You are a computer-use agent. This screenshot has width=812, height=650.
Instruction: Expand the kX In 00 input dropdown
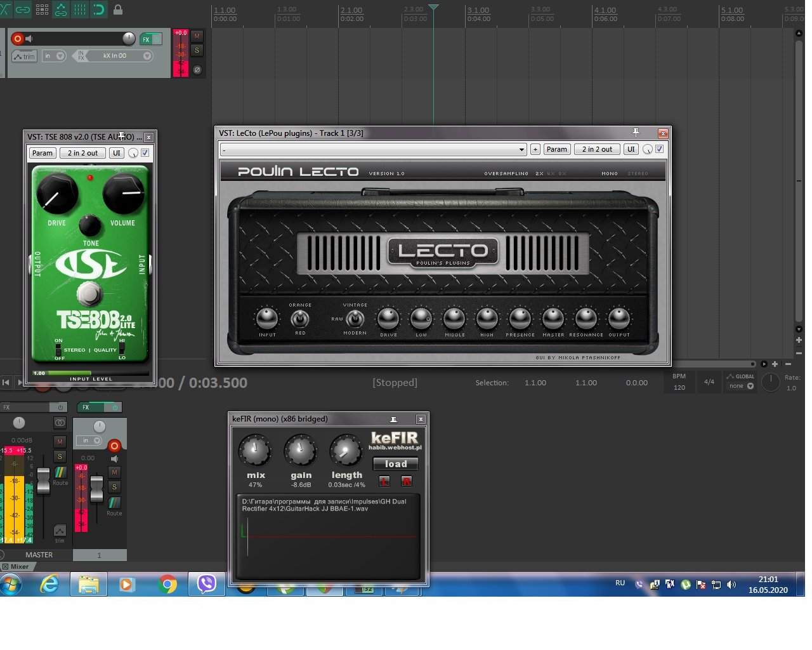(x=147, y=56)
